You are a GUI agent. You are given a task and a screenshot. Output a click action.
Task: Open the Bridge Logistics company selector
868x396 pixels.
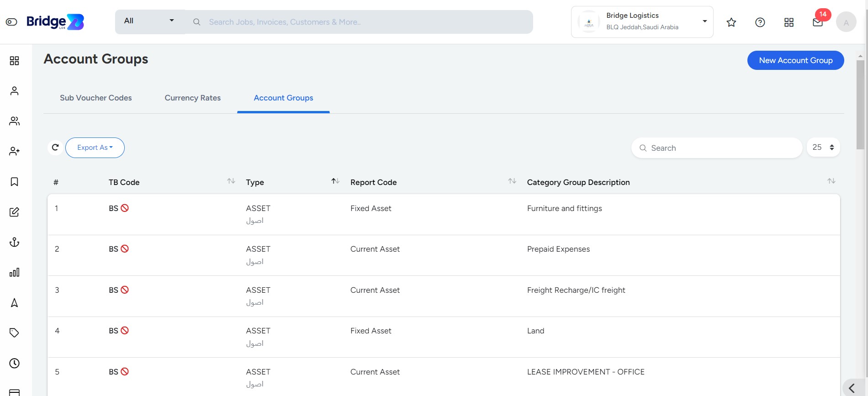click(642, 22)
